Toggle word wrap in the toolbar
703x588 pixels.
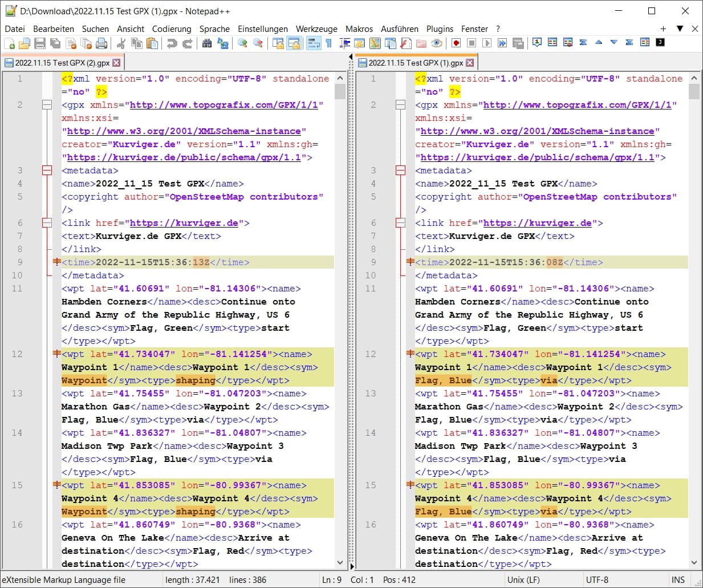click(314, 43)
